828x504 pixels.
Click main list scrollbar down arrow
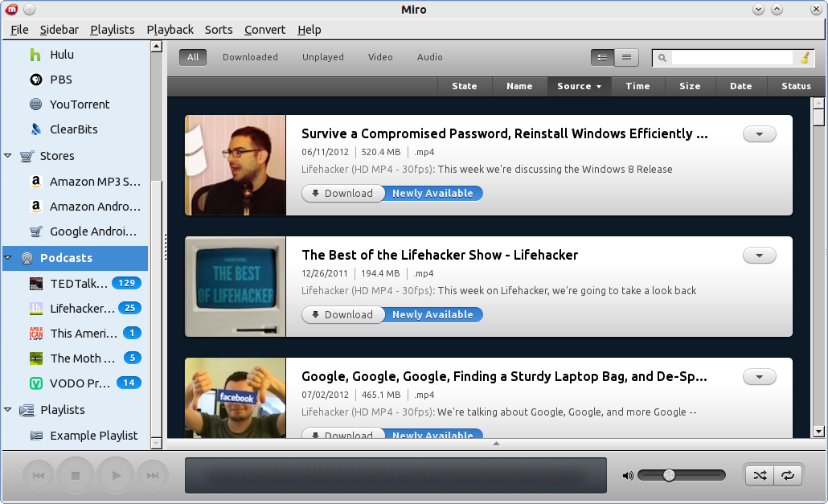(818, 432)
